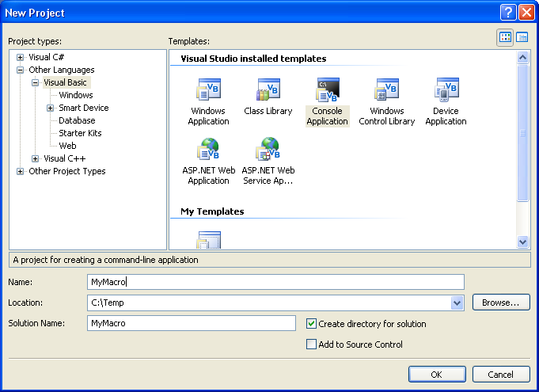Choose the ASP.NET Web Application icon
The image size is (539, 392).
point(208,150)
